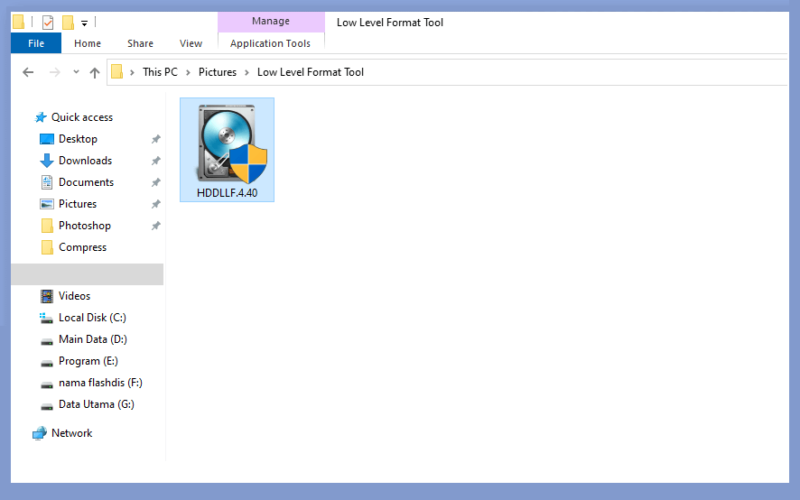
Task: Click the Desktop icon in sidebar
Action: [x=46, y=139]
